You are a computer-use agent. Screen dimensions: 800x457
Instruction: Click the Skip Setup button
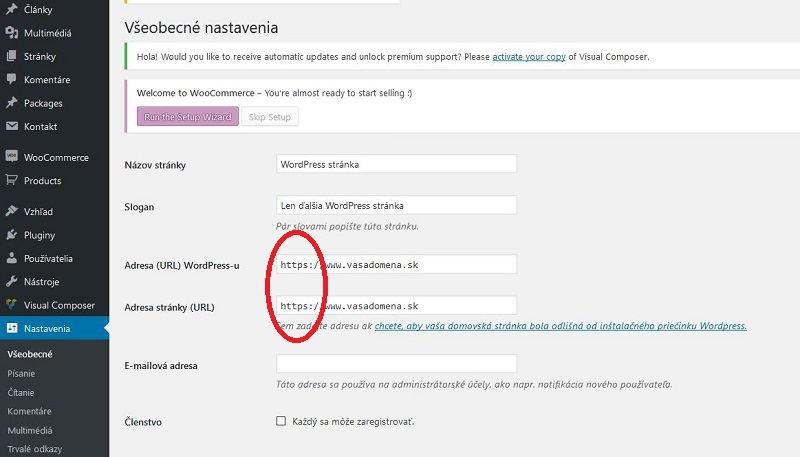click(269, 117)
